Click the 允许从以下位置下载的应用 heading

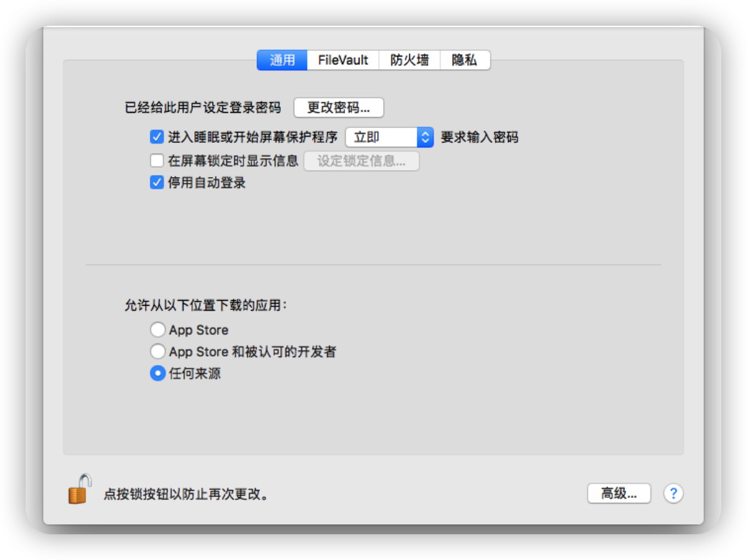point(206,305)
